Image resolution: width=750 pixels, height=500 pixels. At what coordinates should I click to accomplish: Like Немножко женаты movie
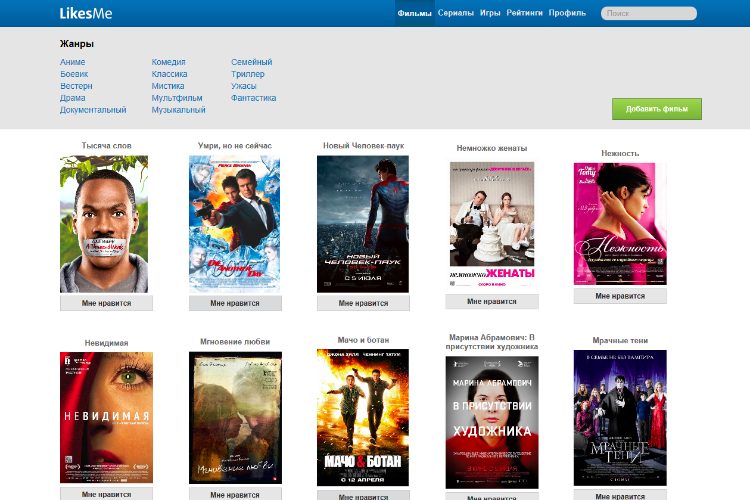click(x=492, y=301)
